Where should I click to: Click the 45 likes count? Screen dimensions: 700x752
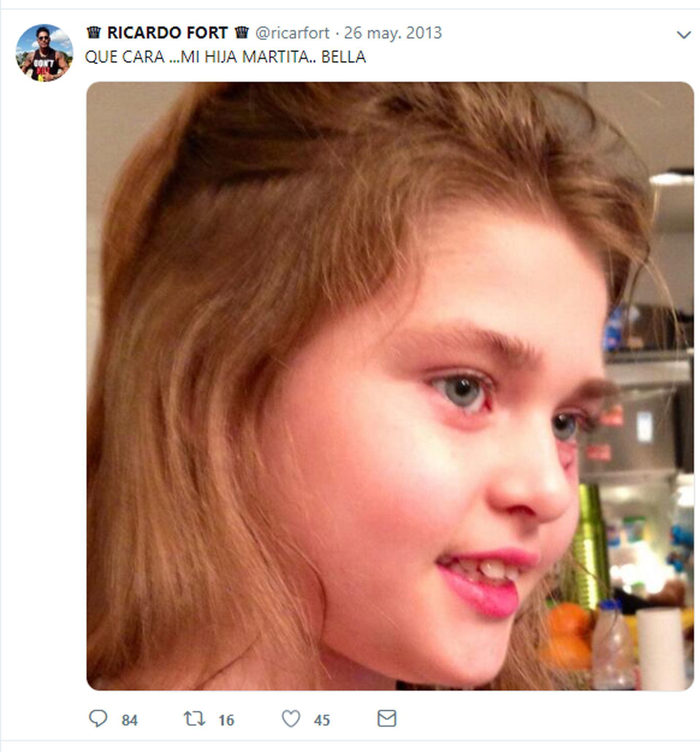(322, 720)
